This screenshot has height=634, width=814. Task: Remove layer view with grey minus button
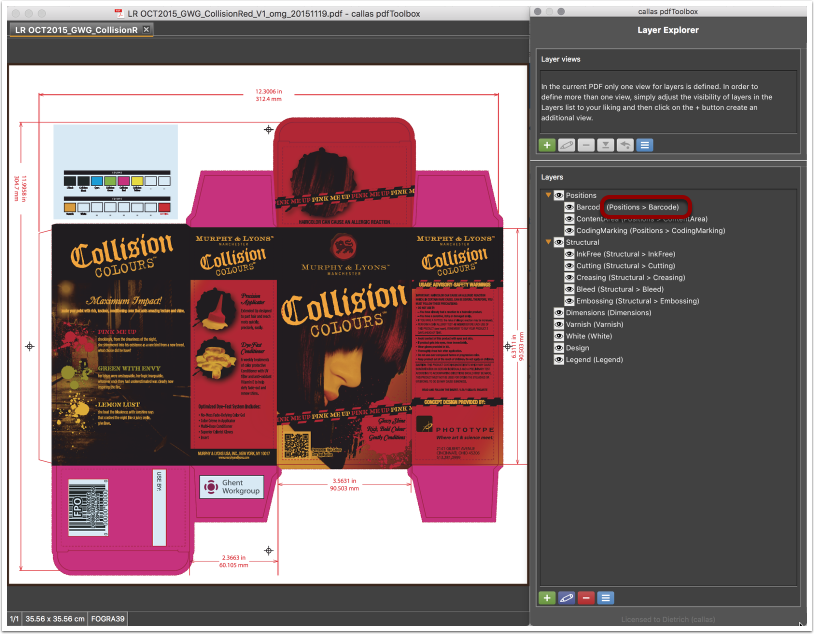pos(586,145)
